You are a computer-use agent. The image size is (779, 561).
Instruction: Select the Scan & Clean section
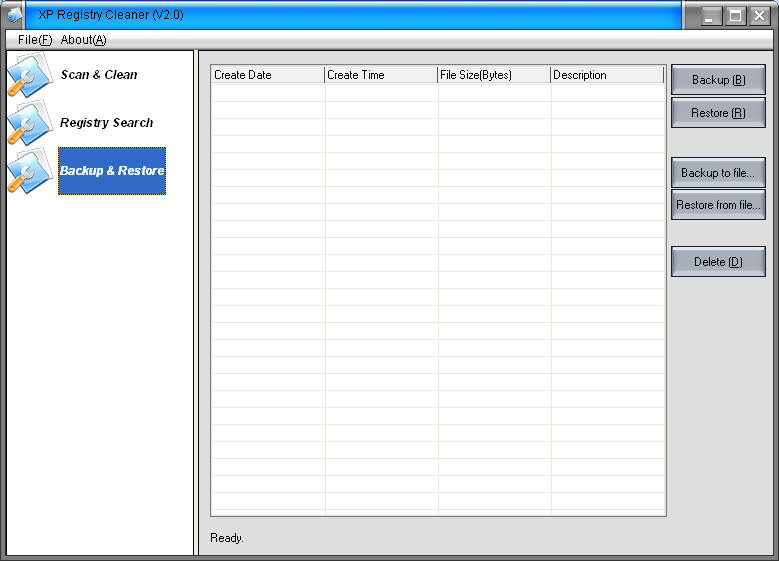pyautogui.click(x=99, y=75)
